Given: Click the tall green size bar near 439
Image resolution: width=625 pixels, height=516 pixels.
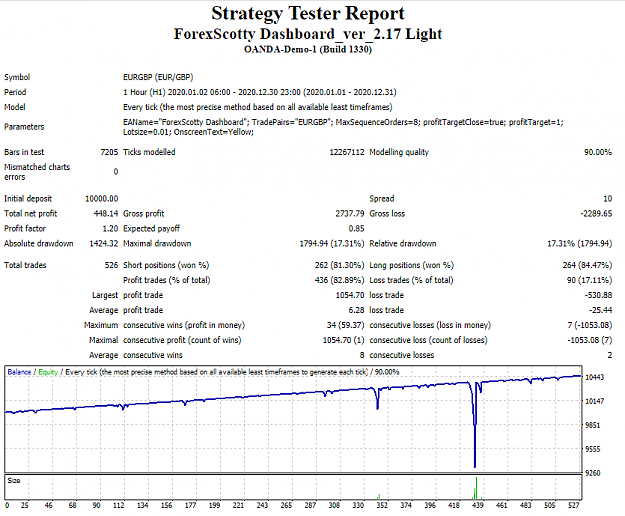Looking at the screenshot, I should pos(476,488).
